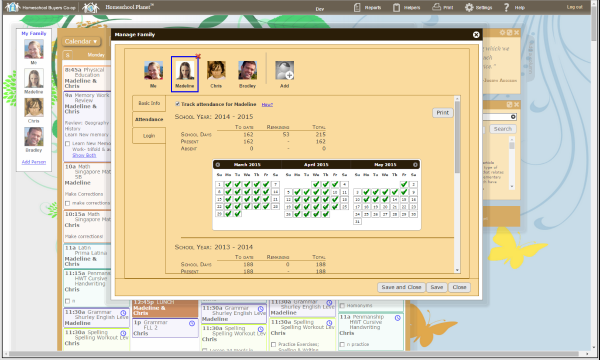The height and width of the screenshot is (360, 600).
Task: Remove Madeline using the red X
Action: (x=198, y=57)
